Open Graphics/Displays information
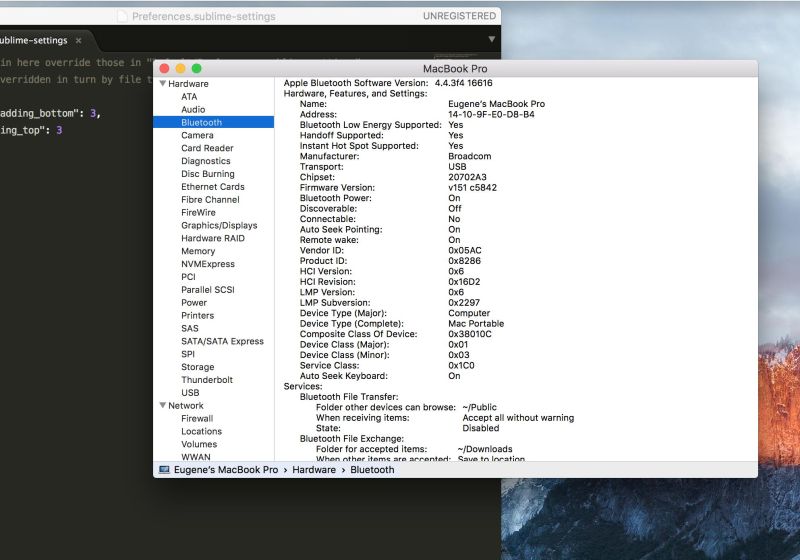The height and width of the screenshot is (560, 800). click(219, 225)
